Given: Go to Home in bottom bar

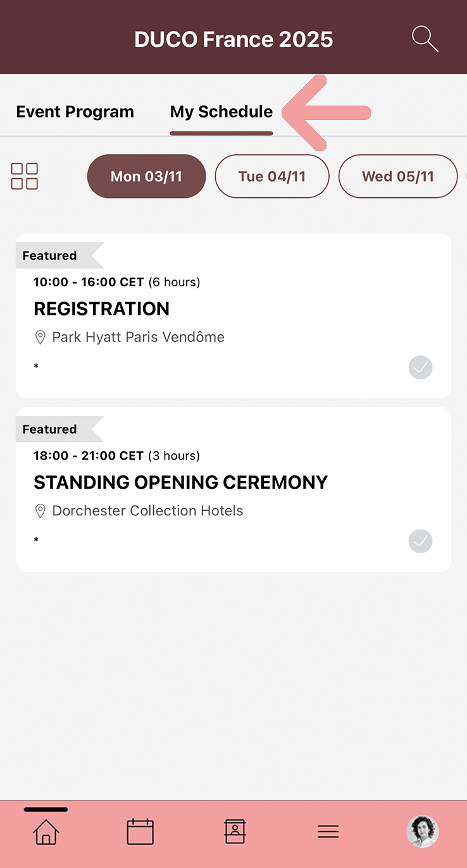Looking at the screenshot, I should point(46,832).
